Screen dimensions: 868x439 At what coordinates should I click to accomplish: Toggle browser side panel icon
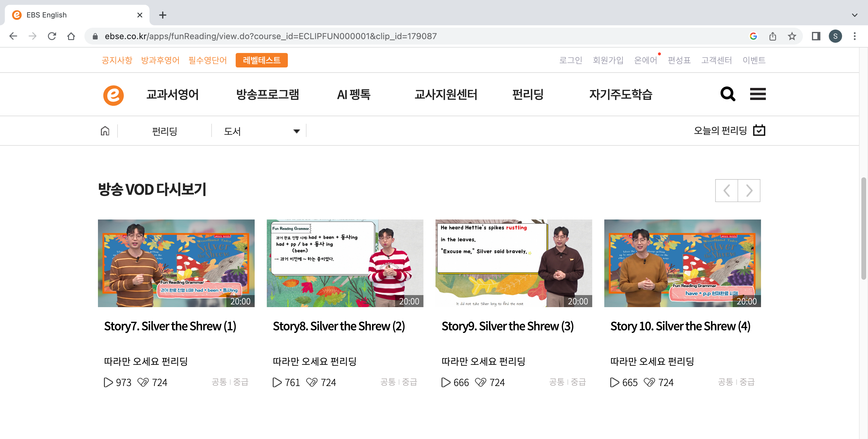tap(816, 36)
